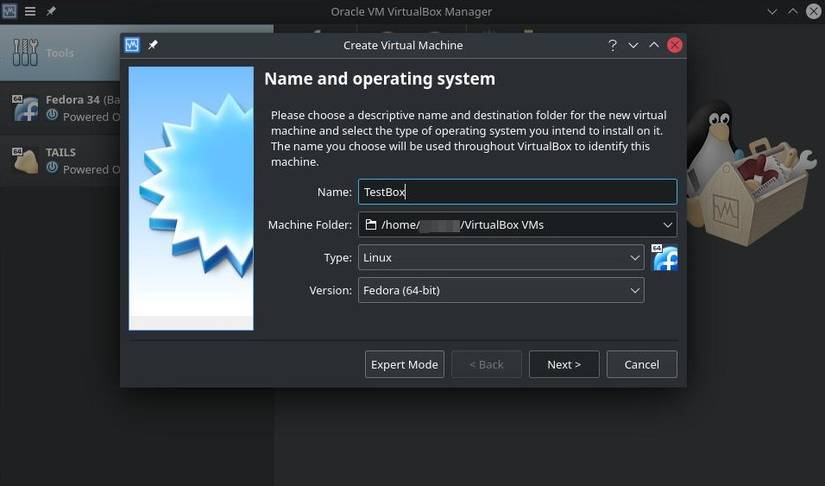Click the folder icon in Machine Folder field
Screen dimensions: 825x486
(x=371, y=225)
